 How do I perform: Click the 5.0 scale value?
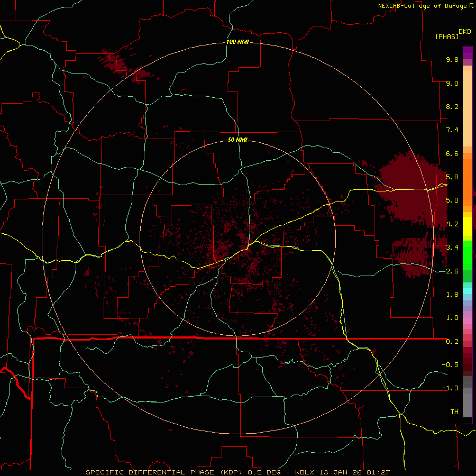point(452,200)
